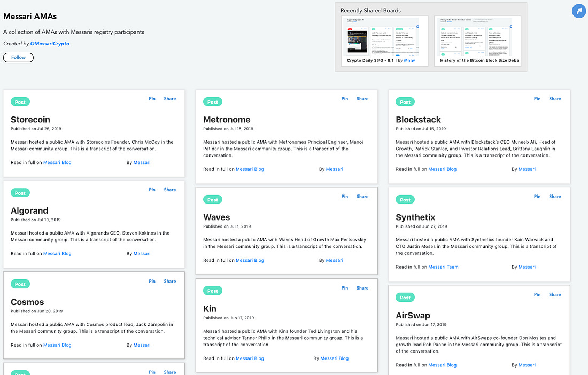Share the Algorand post
The image size is (588, 375).
pos(170,190)
